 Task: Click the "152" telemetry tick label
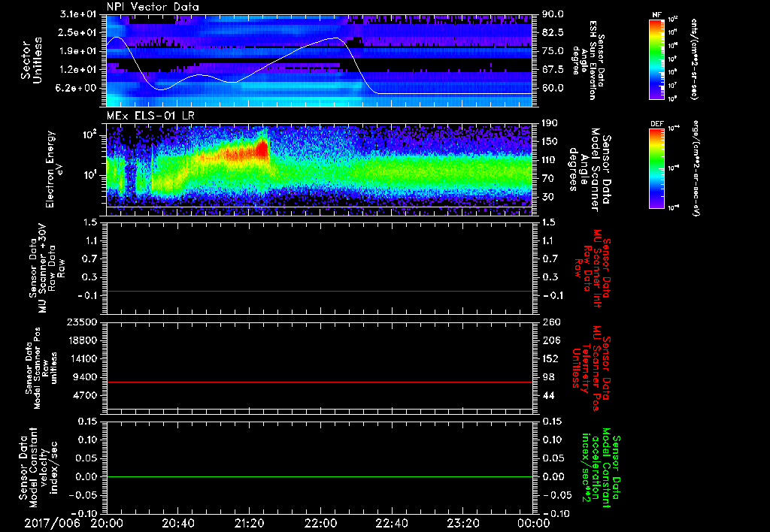click(x=550, y=359)
